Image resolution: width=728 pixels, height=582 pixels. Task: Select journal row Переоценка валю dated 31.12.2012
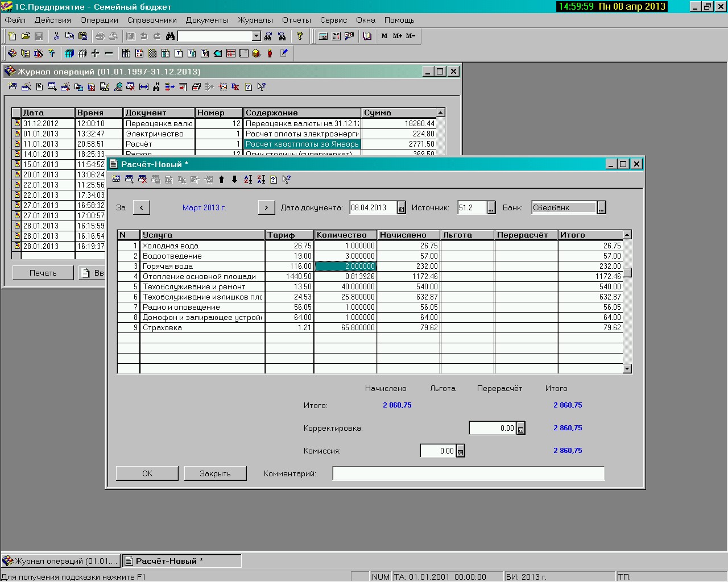point(225,124)
